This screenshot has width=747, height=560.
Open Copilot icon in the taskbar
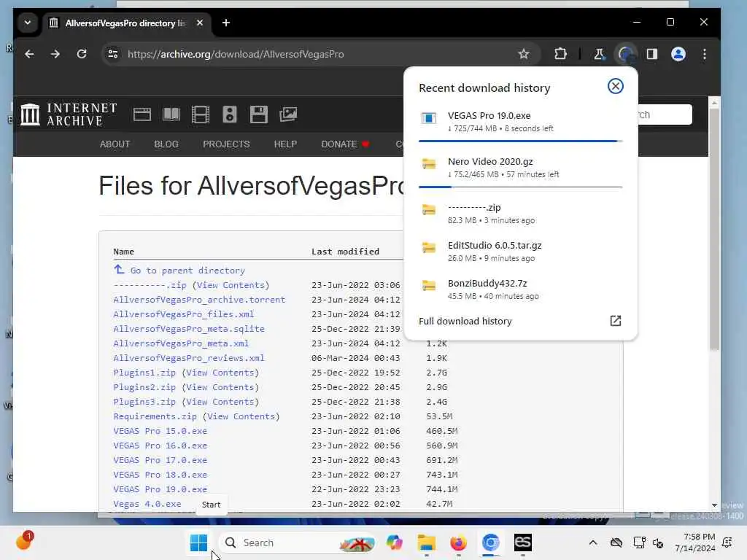coord(395,542)
